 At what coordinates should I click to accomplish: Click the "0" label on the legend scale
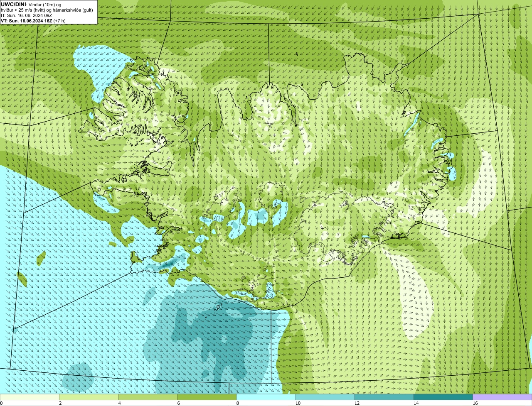[x=1, y=403]
